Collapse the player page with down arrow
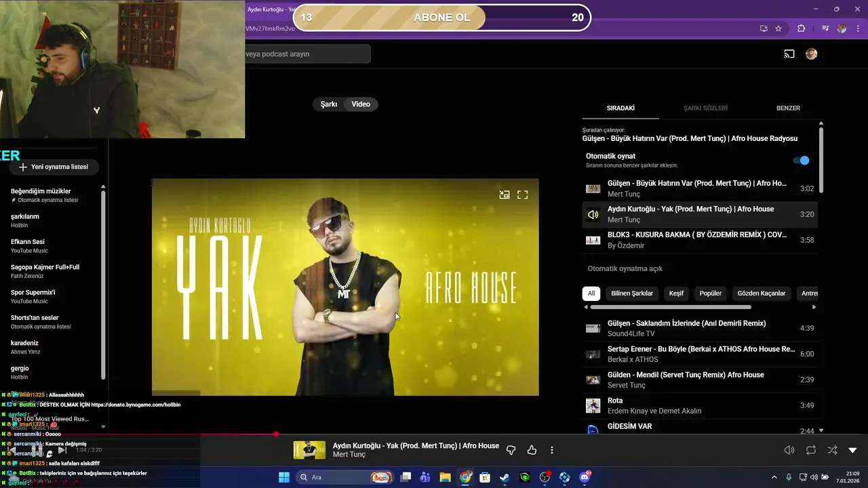 pos(853,450)
